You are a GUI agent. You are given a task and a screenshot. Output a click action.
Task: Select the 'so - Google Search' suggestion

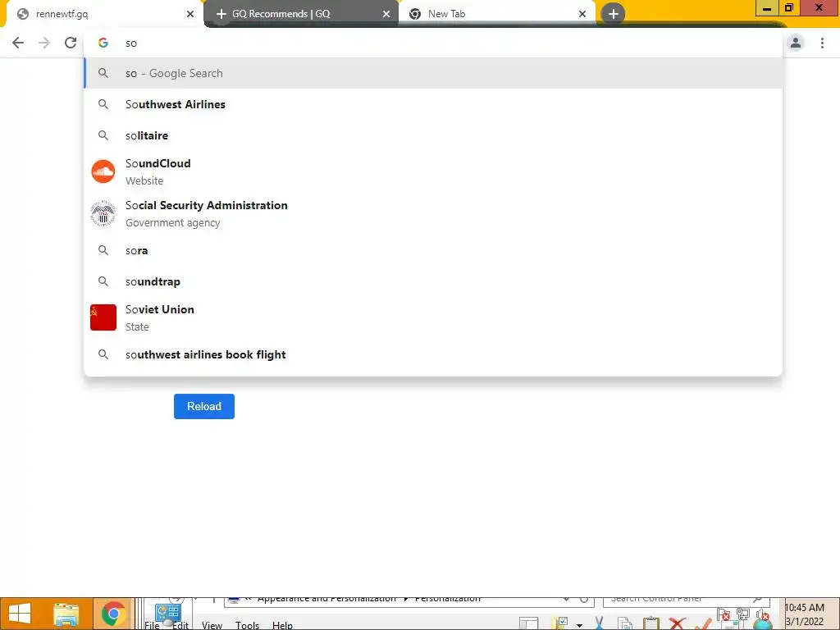coord(433,73)
